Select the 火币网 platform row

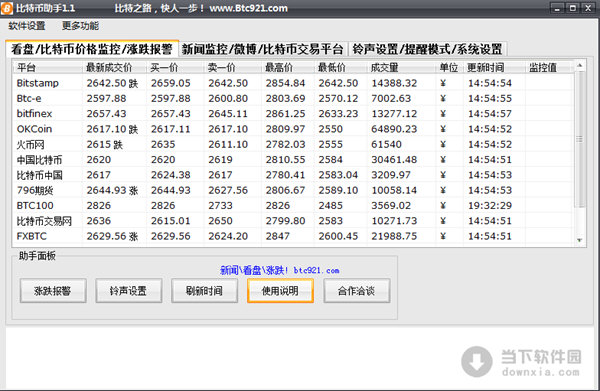pyautogui.click(x=293, y=144)
